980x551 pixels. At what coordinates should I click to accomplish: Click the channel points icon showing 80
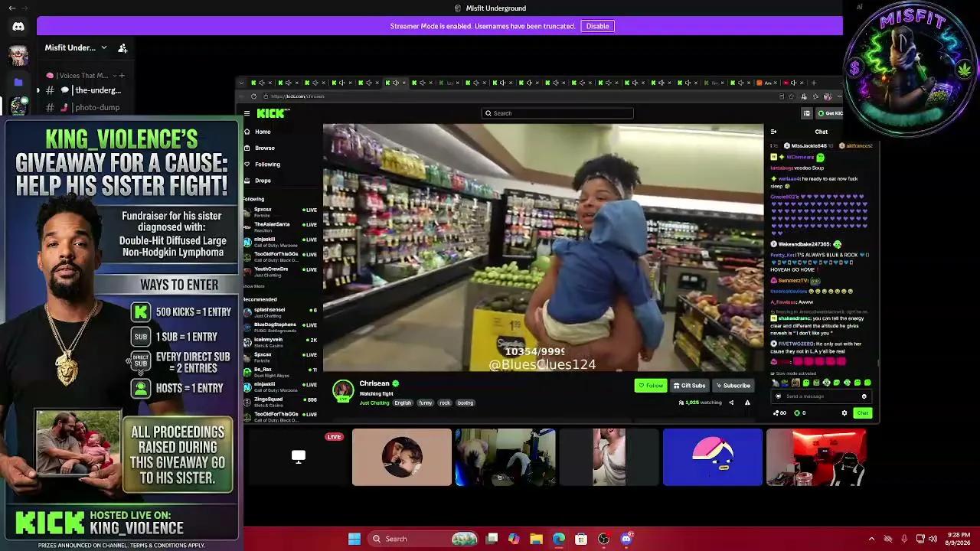pyautogui.click(x=780, y=413)
